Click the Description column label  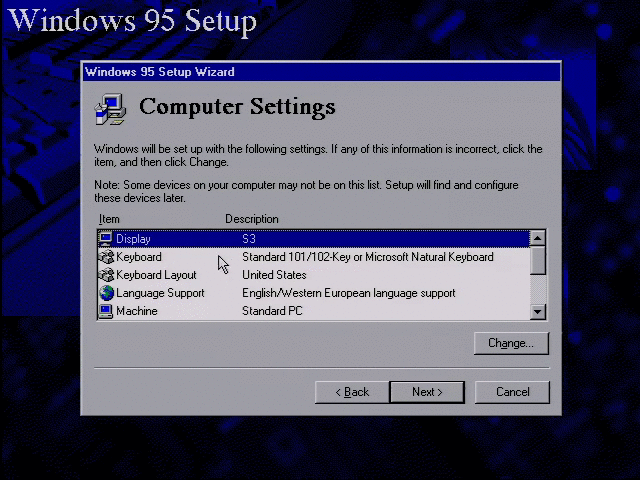[252, 219]
